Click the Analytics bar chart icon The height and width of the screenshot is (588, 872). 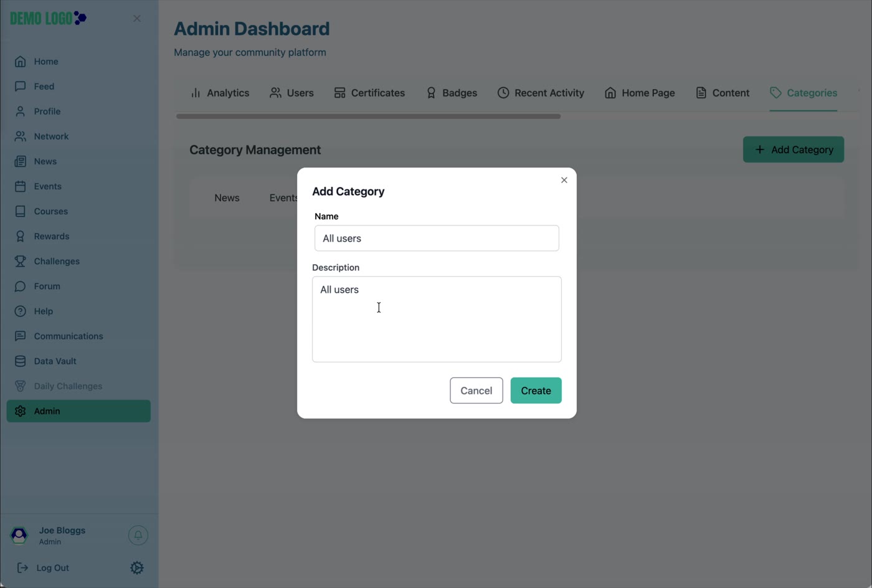point(196,93)
